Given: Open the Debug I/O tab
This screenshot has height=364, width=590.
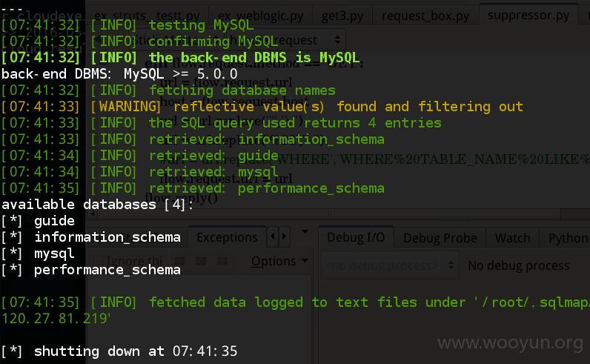Looking at the screenshot, I should tap(356, 237).
